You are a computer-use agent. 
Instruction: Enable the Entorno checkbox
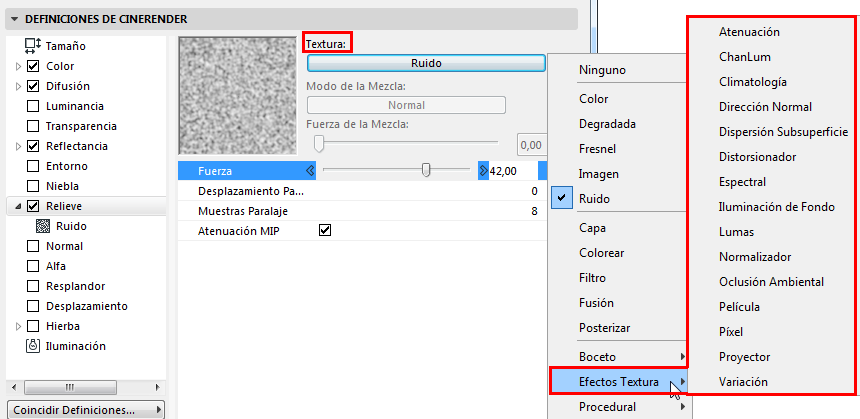pos(33,166)
